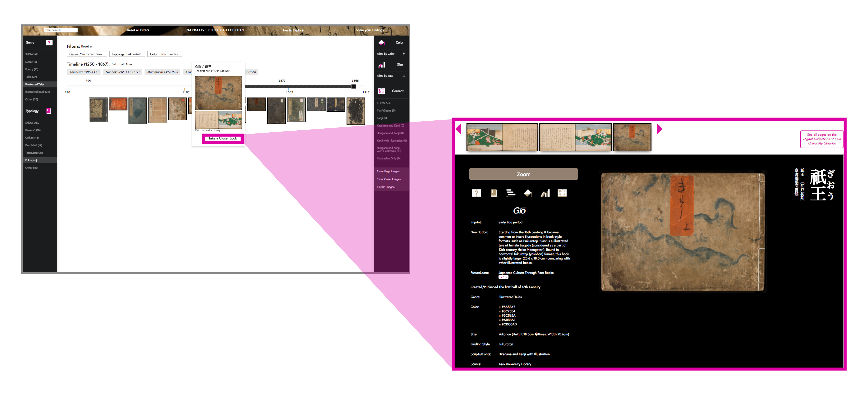Select the Muromachi 1392-1573 period

click(x=162, y=72)
